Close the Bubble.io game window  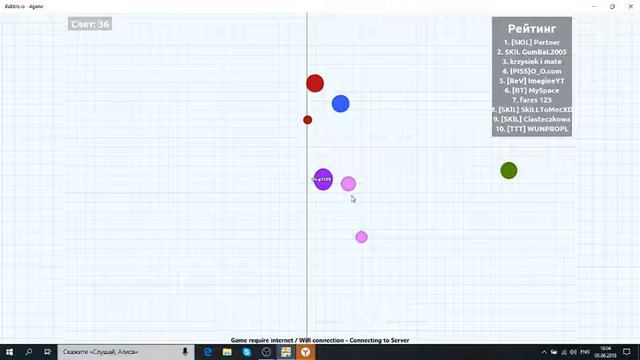pyautogui.click(x=631, y=6)
